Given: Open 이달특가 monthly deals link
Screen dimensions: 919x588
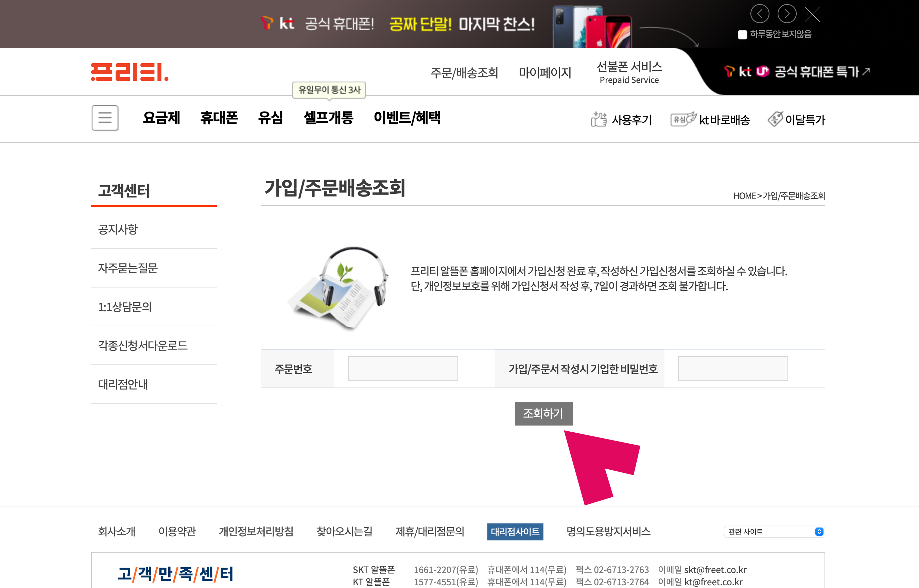Looking at the screenshot, I should coord(796,120).
